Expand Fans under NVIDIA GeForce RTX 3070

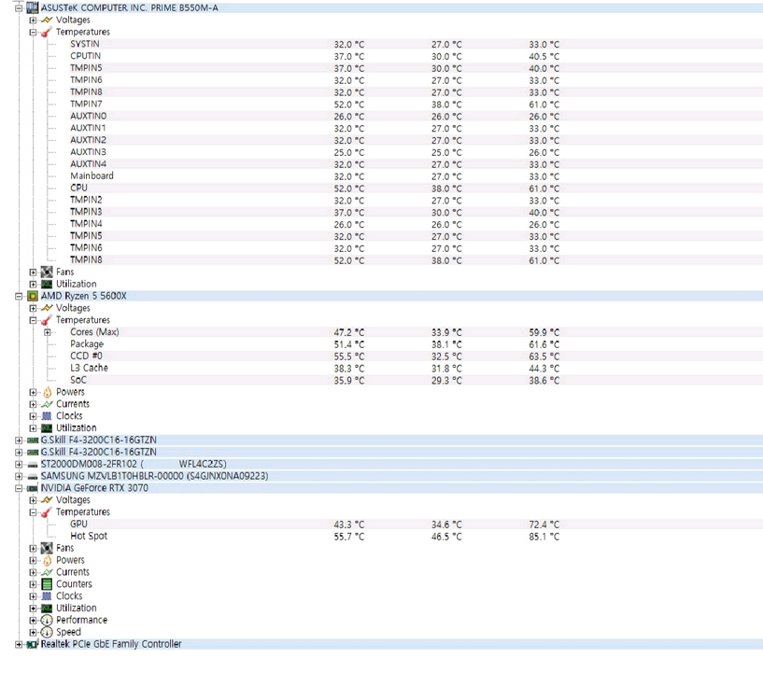33,549
